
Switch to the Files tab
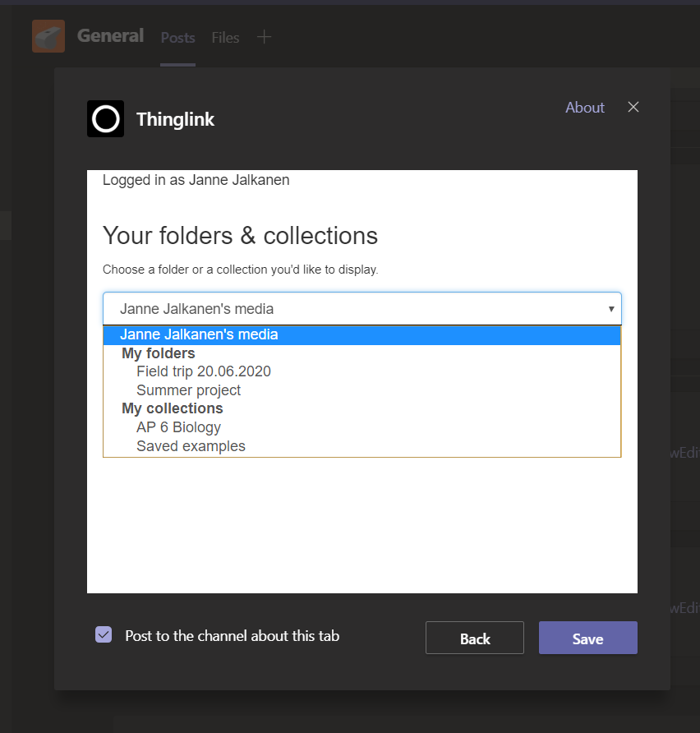(x=225, y=37)
